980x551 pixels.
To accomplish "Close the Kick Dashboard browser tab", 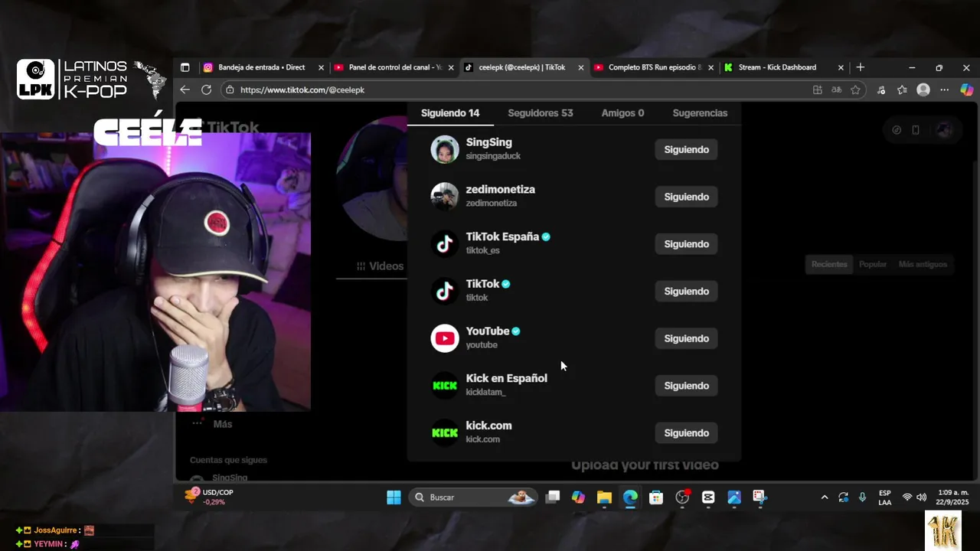I will pos(841,67).
